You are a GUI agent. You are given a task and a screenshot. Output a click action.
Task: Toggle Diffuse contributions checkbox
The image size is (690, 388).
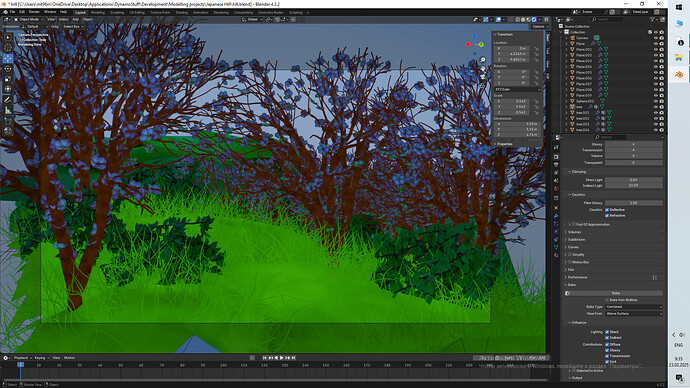coord(607,344)
